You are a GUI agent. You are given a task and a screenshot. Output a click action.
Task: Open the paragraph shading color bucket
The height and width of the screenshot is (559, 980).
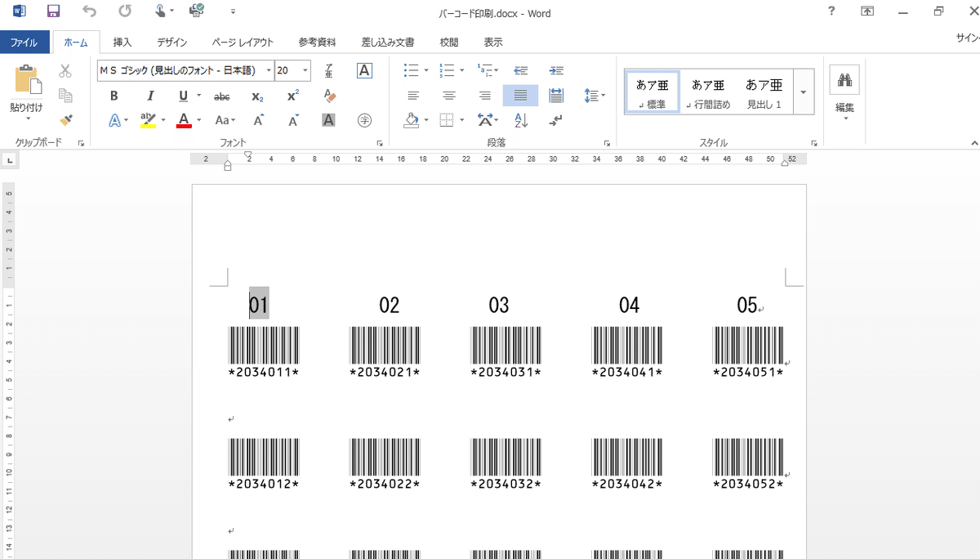tap(411, 120)
